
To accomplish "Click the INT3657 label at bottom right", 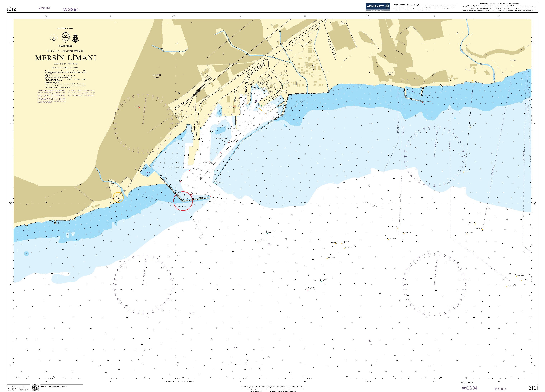I will pos(500,389).
